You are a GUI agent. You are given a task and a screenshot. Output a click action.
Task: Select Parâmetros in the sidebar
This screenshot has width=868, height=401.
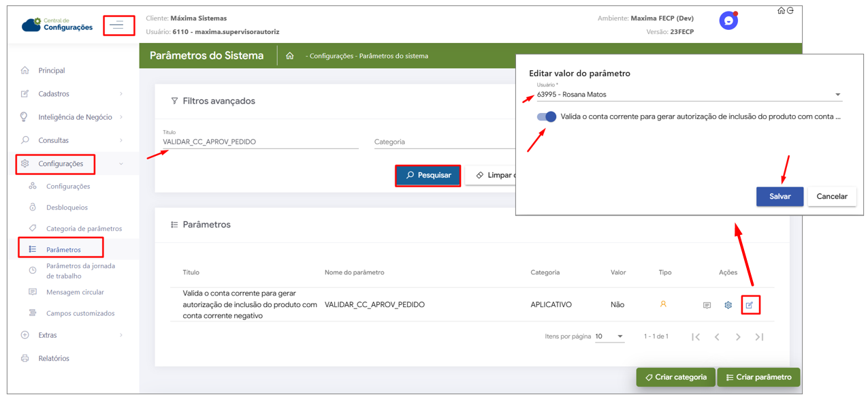pos(63,249)
